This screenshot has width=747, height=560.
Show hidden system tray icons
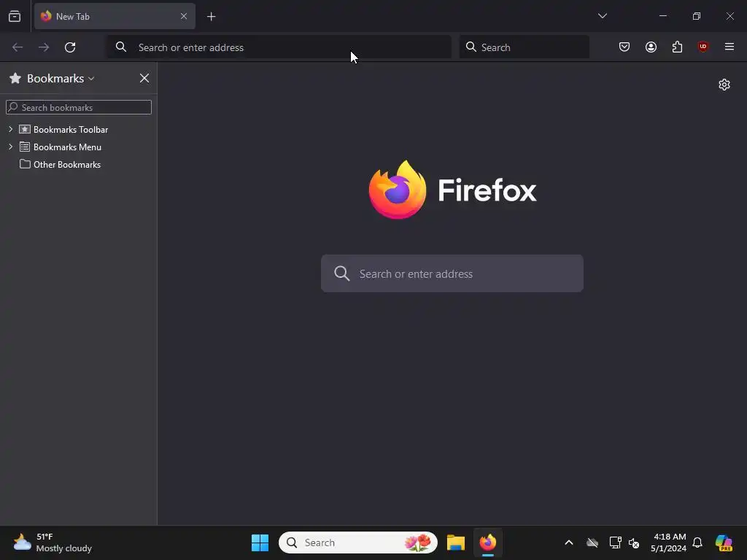[569, 542]
